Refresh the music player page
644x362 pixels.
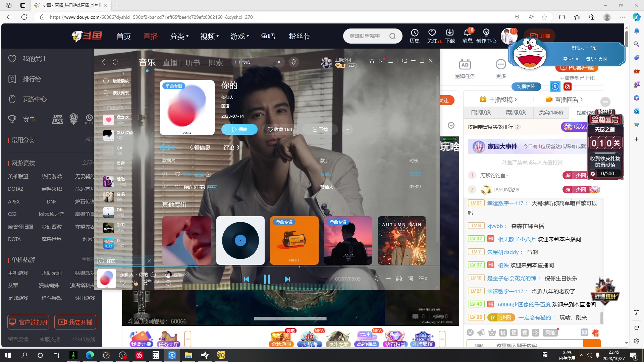pos(115,62)
